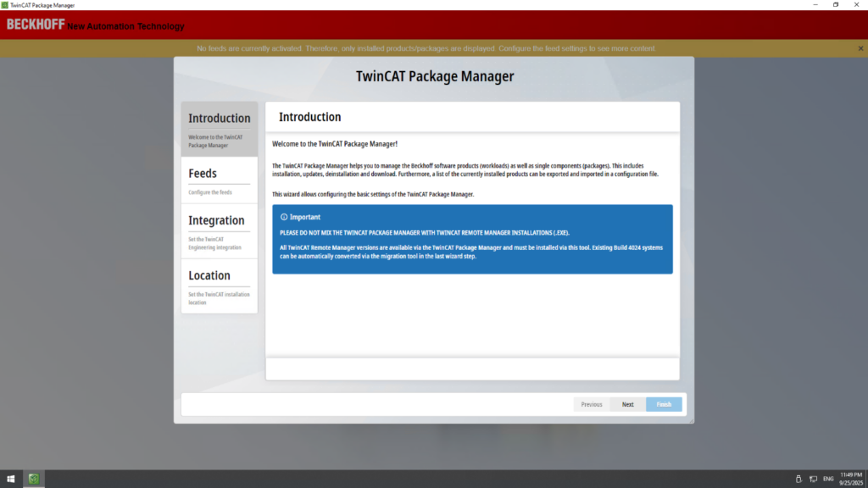Click the Previous button
Screen dimensions: 868x488
coord(591,404)
